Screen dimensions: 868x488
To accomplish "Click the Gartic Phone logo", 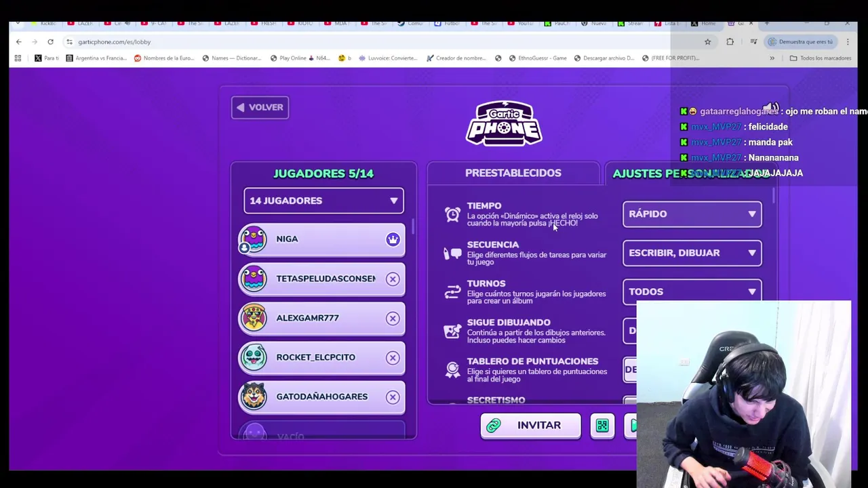I will pos(504,123).
